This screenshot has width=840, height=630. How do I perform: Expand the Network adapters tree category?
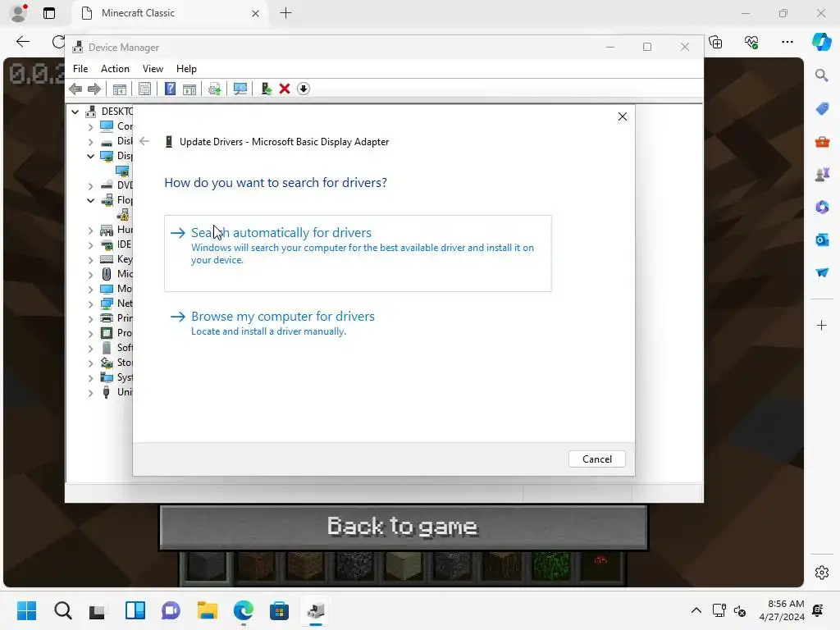(90, 304)
